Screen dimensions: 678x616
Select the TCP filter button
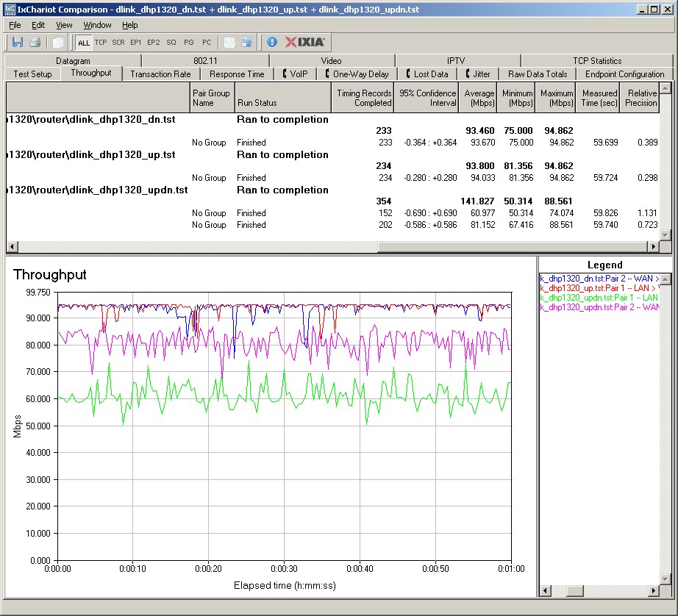pos(101,43)
